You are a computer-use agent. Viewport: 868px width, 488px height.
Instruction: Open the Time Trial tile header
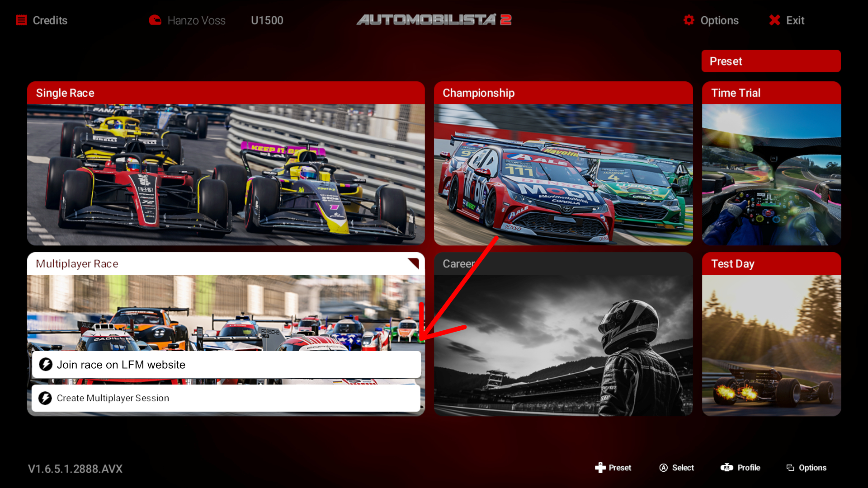[x=771, y=93]
